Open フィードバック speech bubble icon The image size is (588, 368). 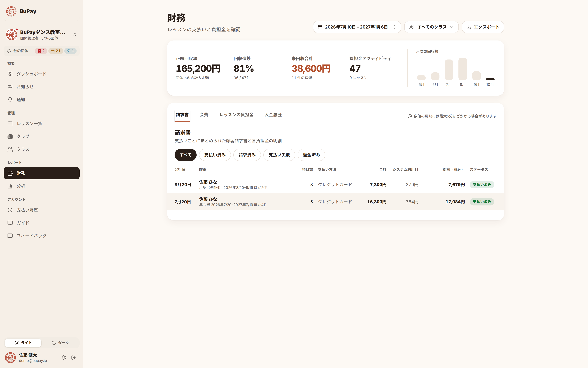pos(10,236)
